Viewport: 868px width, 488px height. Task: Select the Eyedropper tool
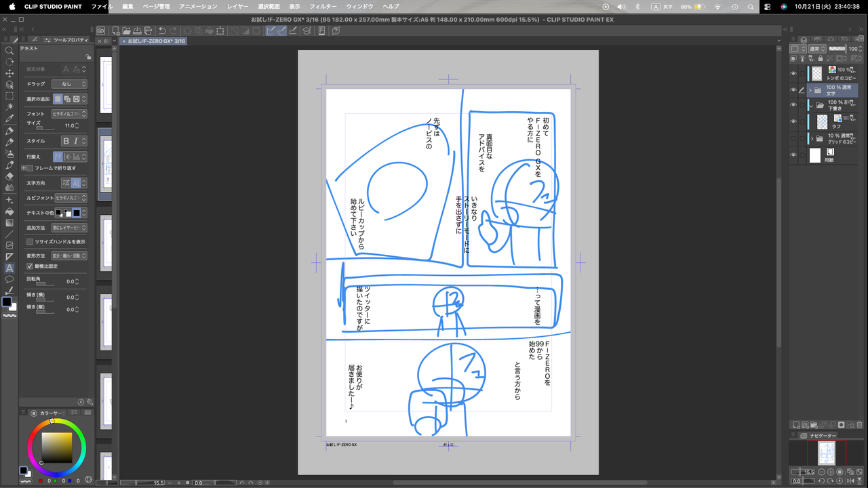[9, 119]
